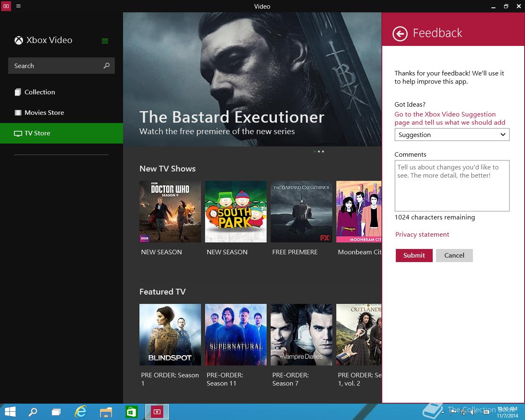
Task: Click the PRE-ORDER: Season 7 caption
Action: click(290, 379)
